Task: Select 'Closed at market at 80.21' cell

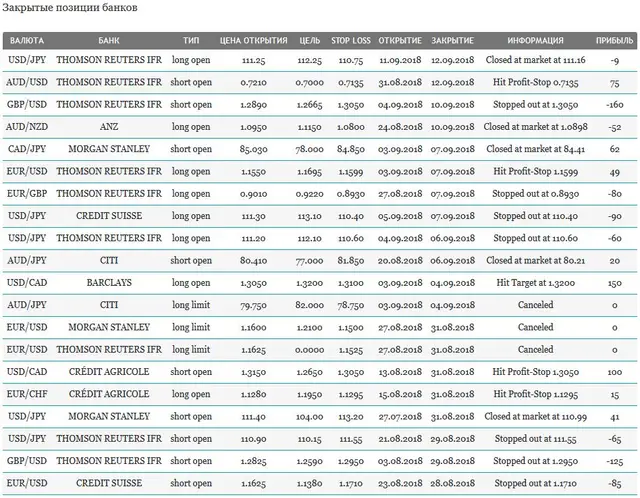Action: coord(536,260)
